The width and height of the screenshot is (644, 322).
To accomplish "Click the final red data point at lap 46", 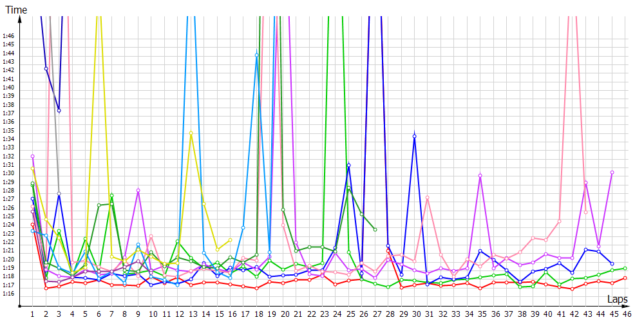I will [x=625, y=278].
